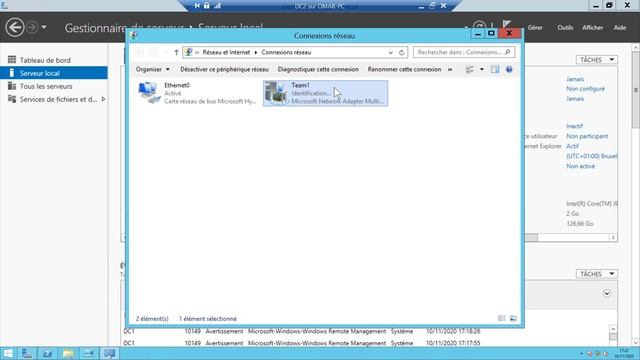This screenshot has width=640, height=360.
Task: Click the Non participant link
Action: point(587,136)
